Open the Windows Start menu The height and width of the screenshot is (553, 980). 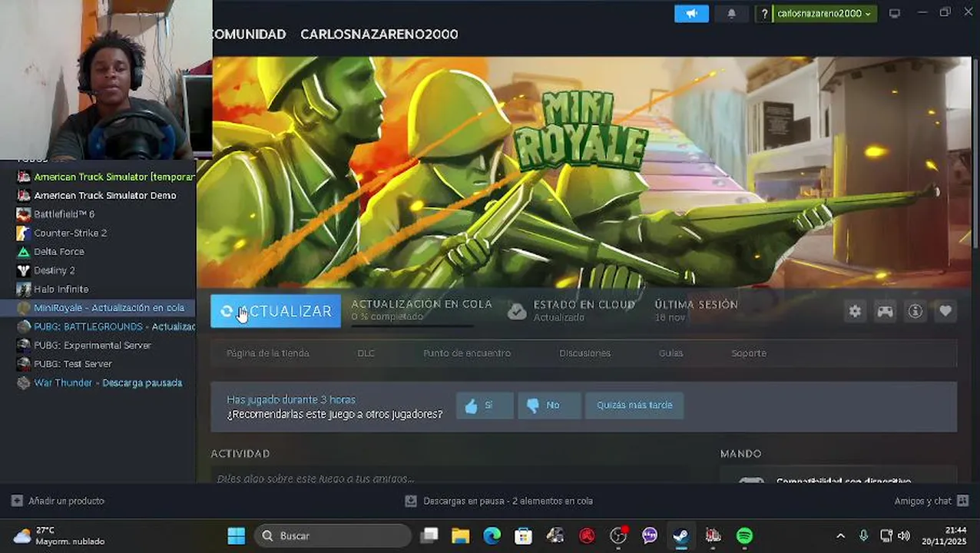[x=237, y=535]
